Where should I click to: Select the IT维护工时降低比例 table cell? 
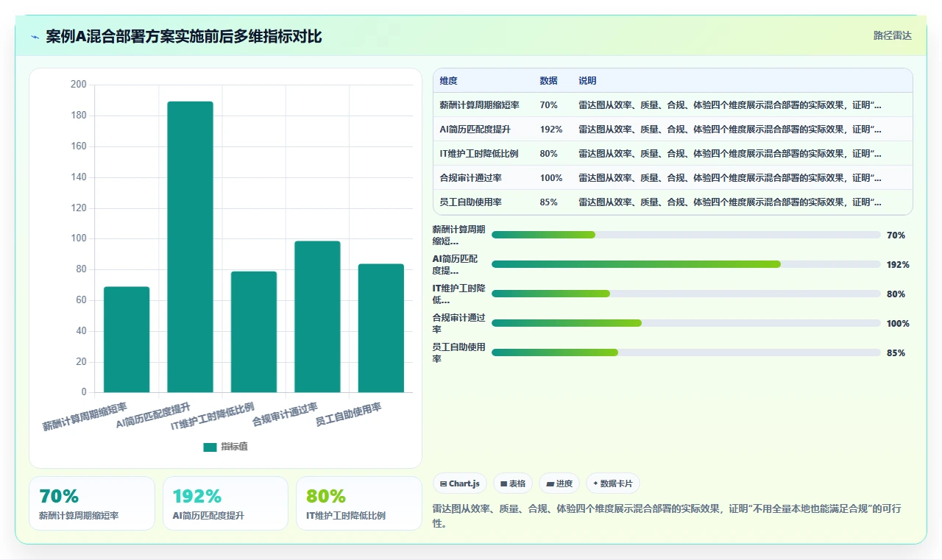pos(479,154)
